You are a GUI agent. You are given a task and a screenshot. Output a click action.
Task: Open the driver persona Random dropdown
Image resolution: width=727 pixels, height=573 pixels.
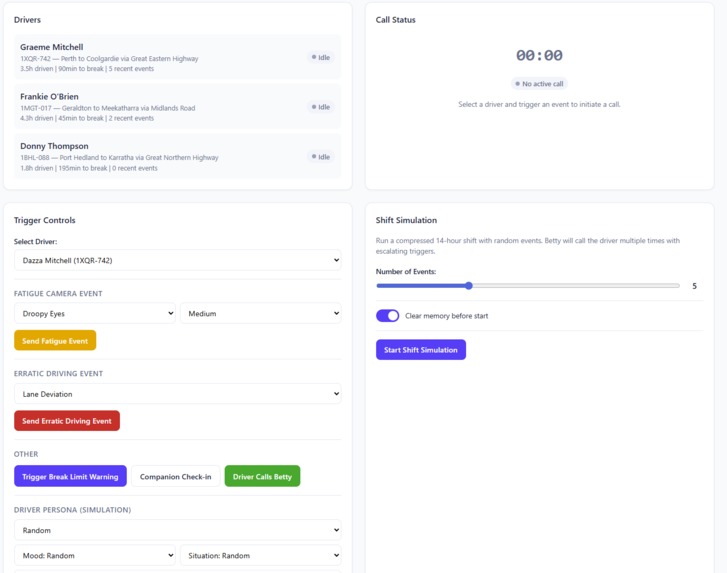click(178, 530)
